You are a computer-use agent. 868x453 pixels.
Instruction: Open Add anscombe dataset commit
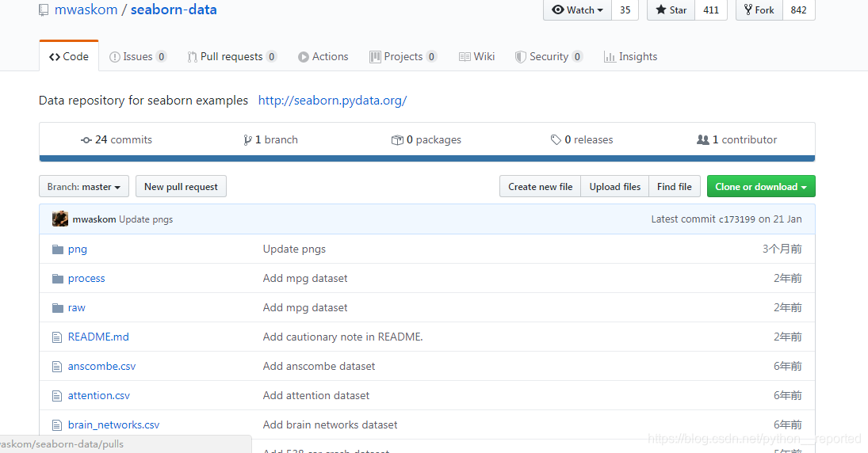click(319, 366)
